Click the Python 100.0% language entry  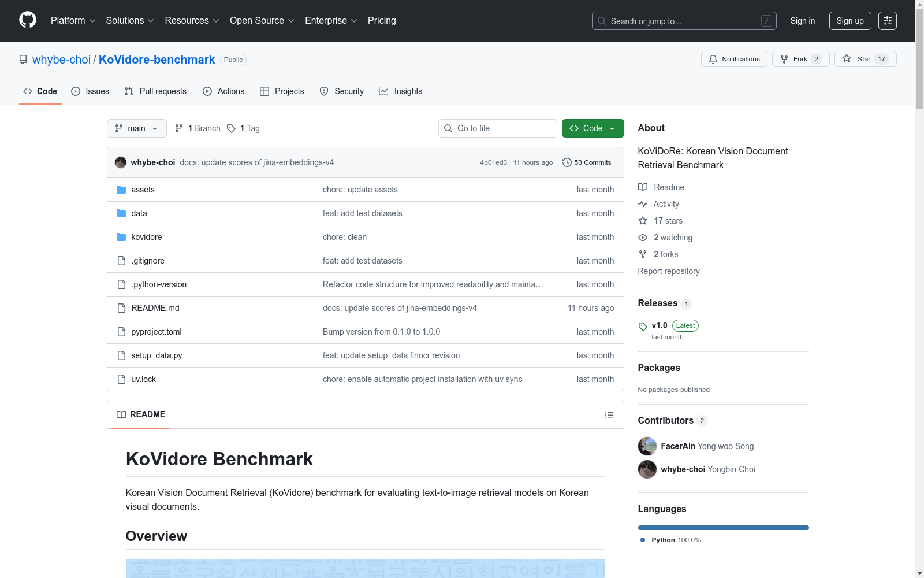tap(670, 540)
